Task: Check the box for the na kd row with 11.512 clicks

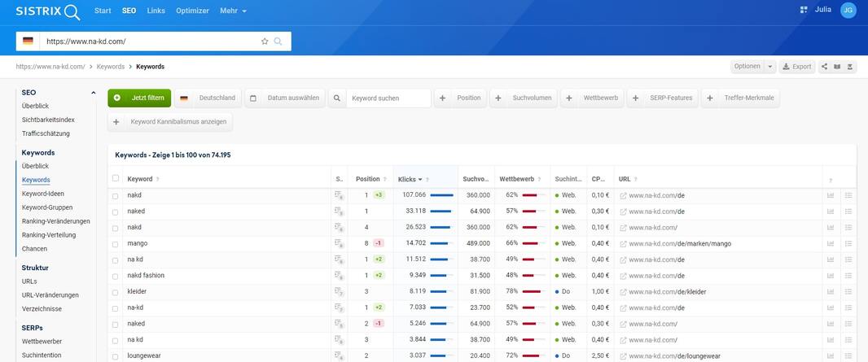Action: coord(115,260)
